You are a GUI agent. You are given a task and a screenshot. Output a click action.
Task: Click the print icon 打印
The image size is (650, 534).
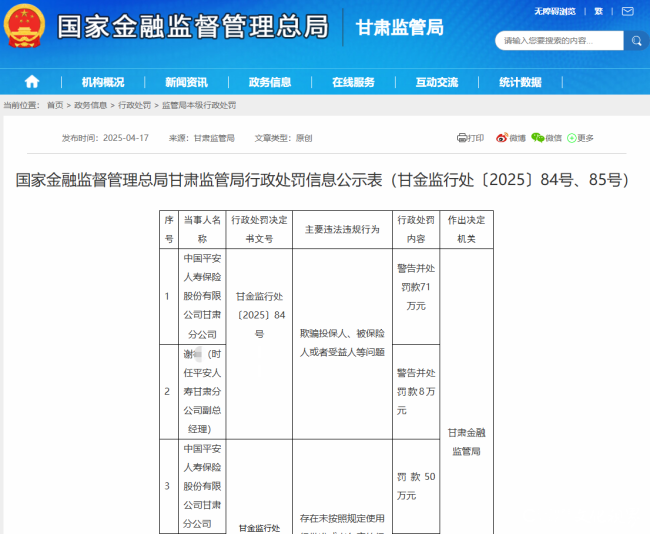(471, 138)
